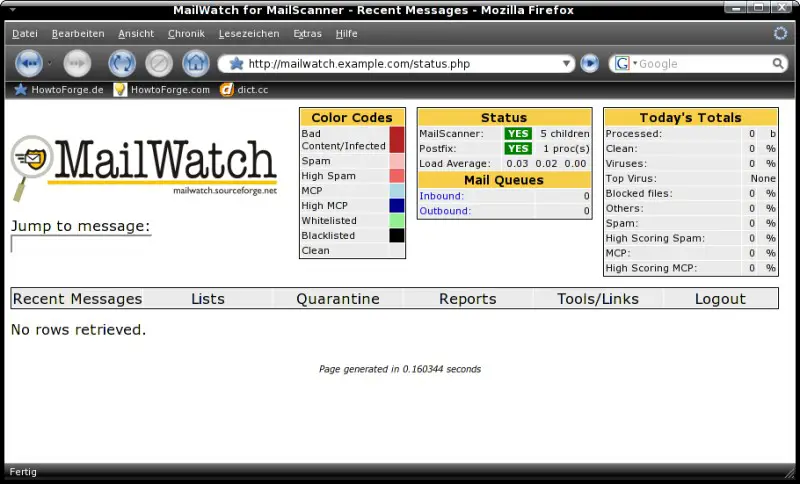Screen dimensions: 800x484
Task: Open the Datei menu
Action: [x=25, y=34]
